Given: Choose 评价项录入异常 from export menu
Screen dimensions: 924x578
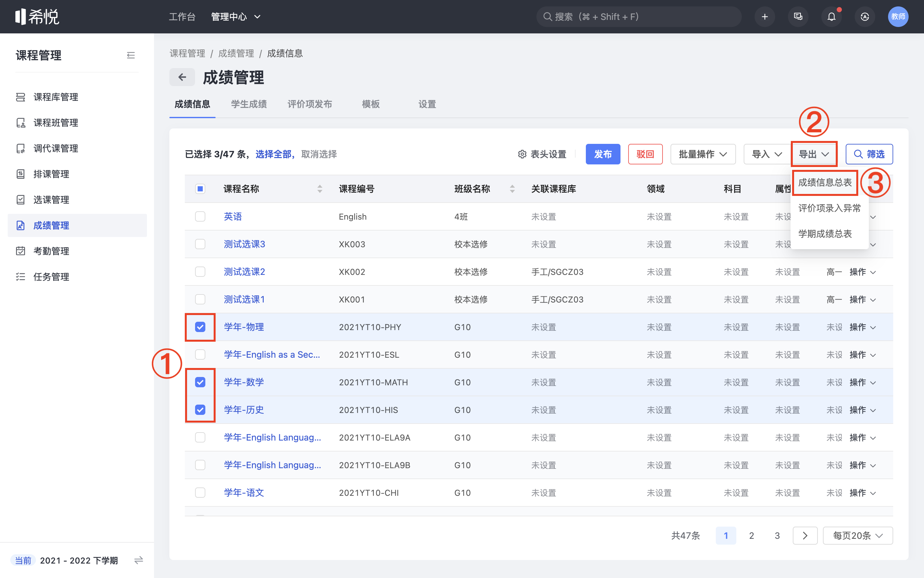Looking at the screenshot, I should [x=829, y=208].
